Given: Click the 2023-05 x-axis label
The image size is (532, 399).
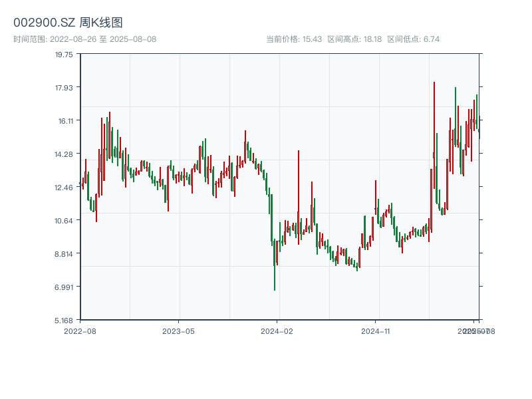Looking at the screenshot, I should click(178, 331).
